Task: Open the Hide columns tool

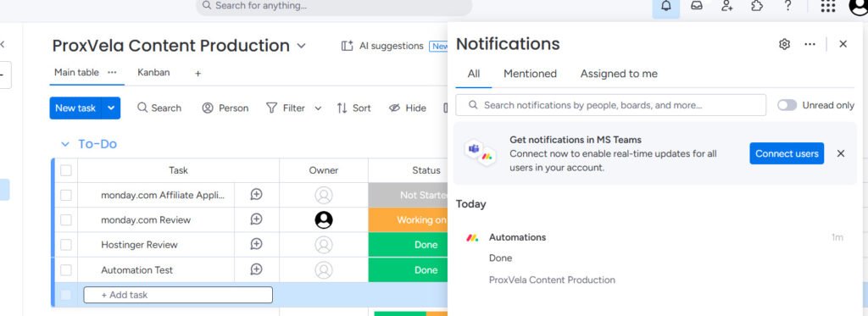Action: point(408,108)
